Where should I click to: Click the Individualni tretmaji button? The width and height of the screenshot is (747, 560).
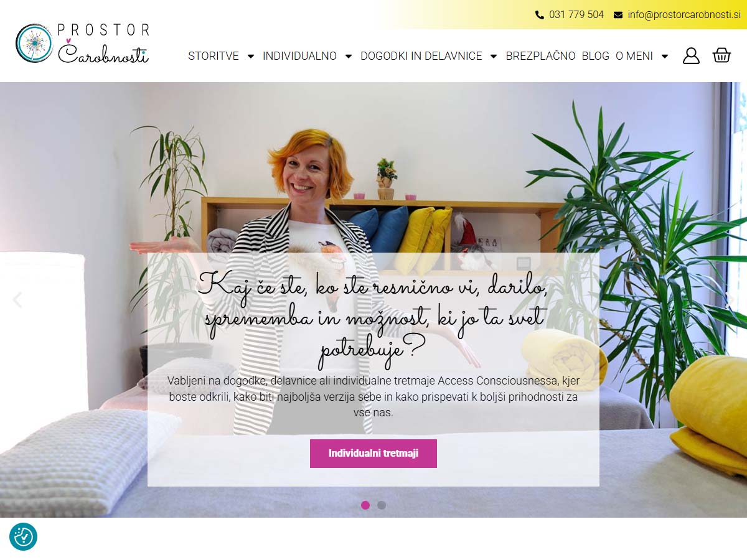pyautogui.click(x=374, y=454)
